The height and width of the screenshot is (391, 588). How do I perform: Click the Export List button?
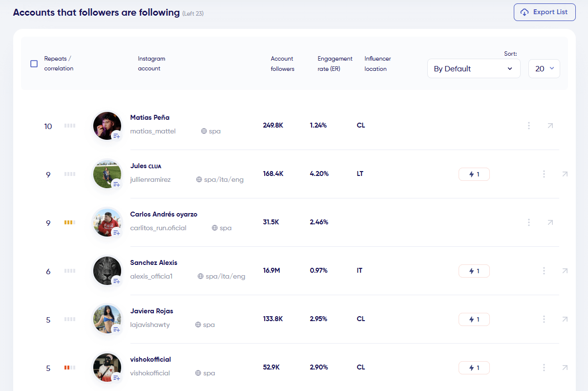tap(545, 12)
